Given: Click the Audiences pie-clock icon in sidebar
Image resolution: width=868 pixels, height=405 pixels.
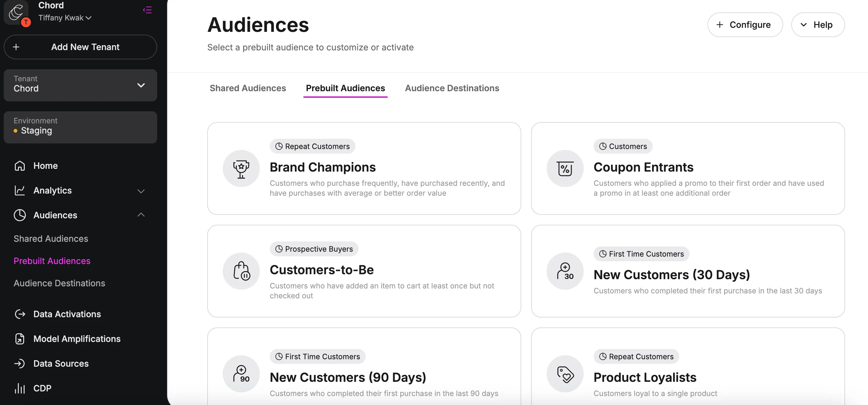Looking at the screenshot, I should click(19, 215).
